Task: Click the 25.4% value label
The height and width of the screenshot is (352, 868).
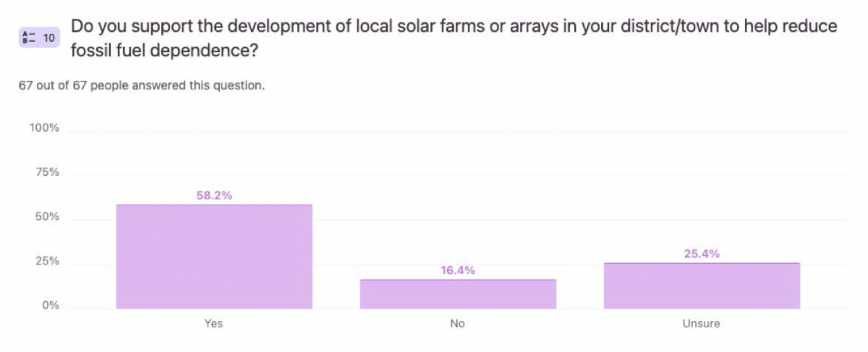Action: (x=702, y=254)
